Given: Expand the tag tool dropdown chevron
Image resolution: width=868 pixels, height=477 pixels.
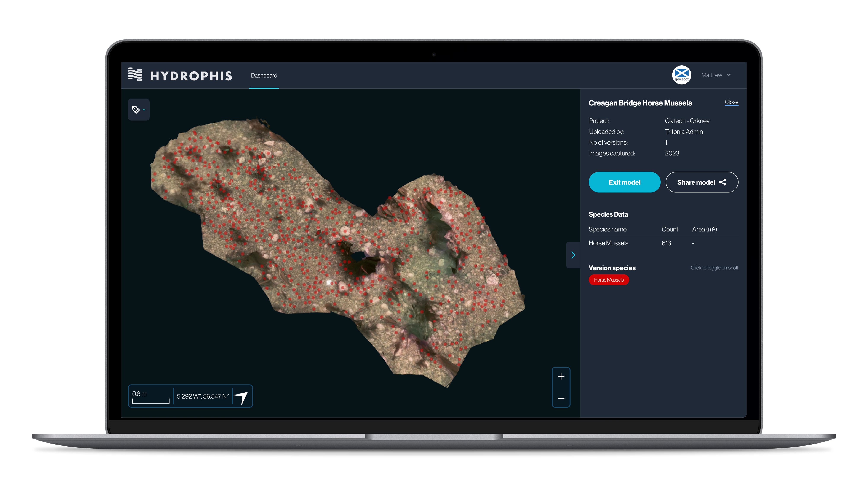Looking at the screenshot, I should click(144, 110).
